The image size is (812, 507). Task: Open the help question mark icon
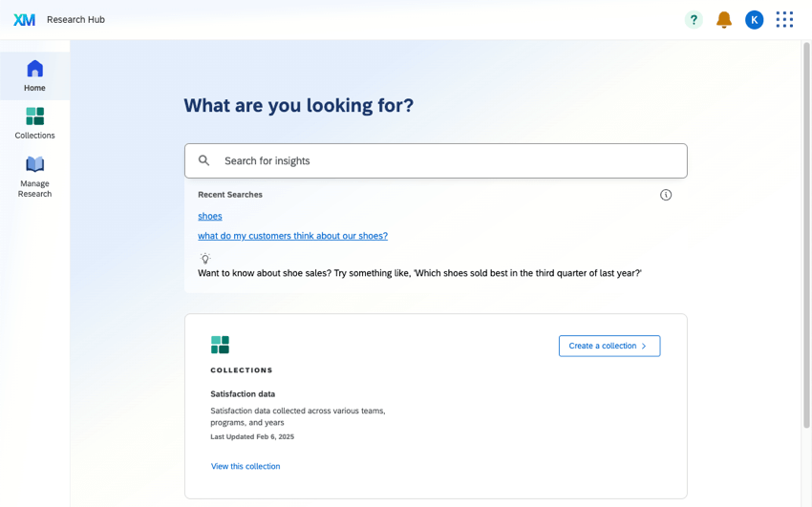(x=694, y=20)
